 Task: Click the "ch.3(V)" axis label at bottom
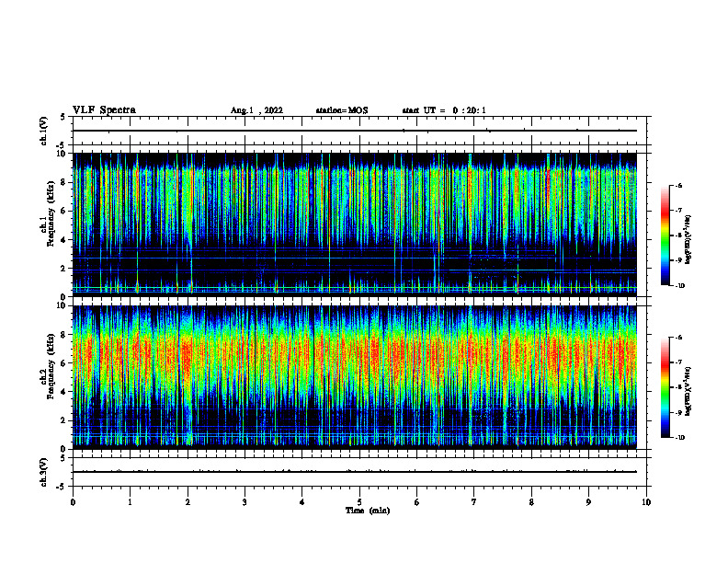(x=44, y=472)
